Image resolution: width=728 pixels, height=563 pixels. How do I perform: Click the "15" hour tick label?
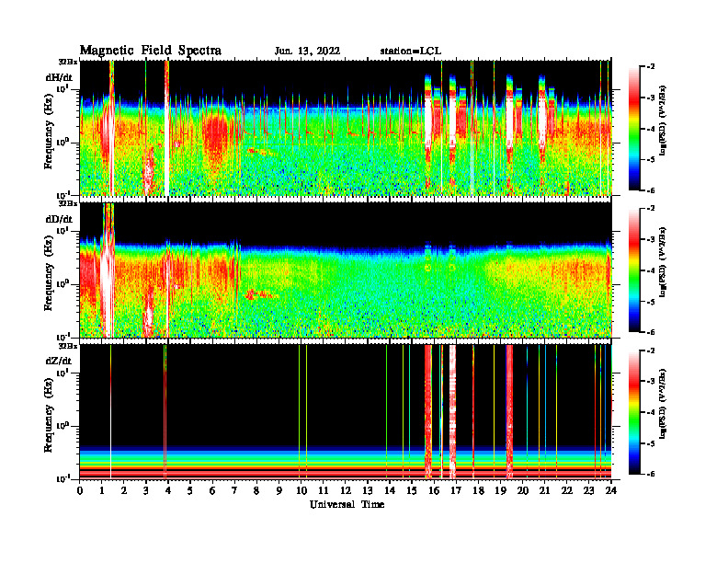[x=412, y=490]
